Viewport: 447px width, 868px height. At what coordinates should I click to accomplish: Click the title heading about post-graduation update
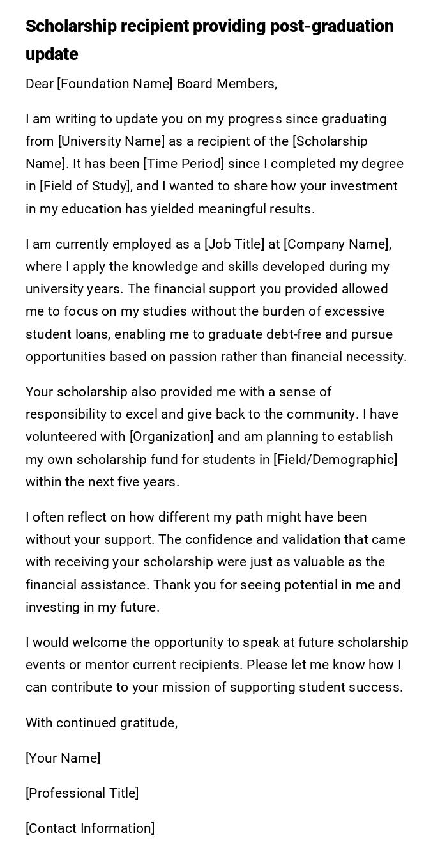click(x=209, y=40)
